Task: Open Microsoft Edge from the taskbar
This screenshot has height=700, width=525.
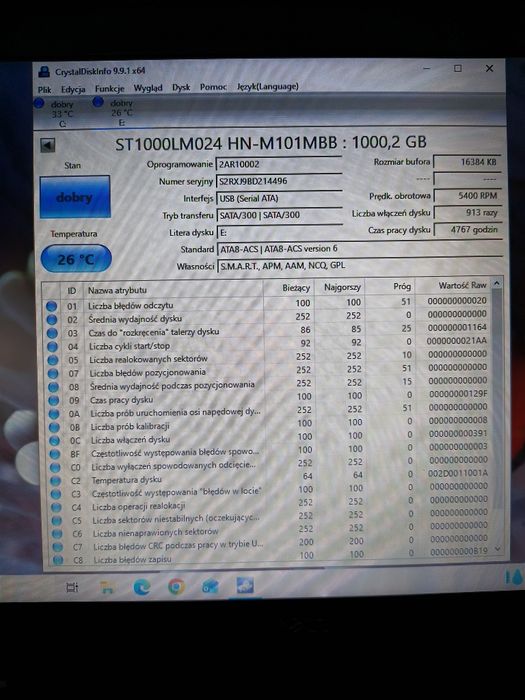Action: point(142,587)
